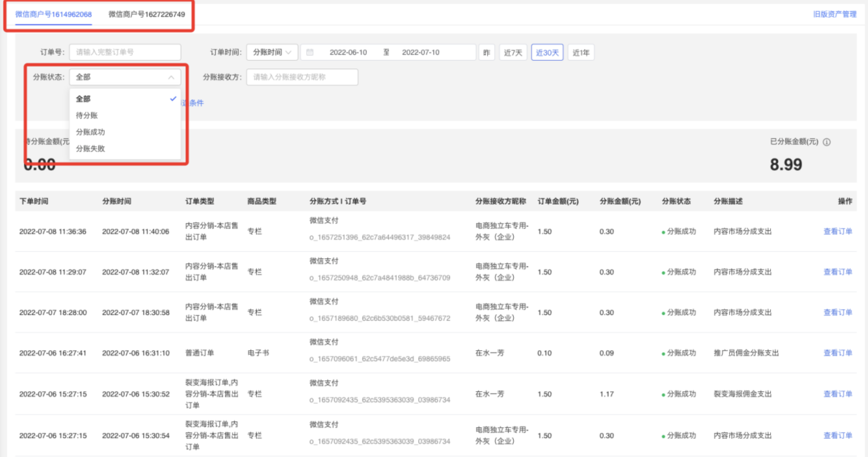Click the 分账状态 column header
The height and width of the screenshot is (457, 868).
pos(676,201)
